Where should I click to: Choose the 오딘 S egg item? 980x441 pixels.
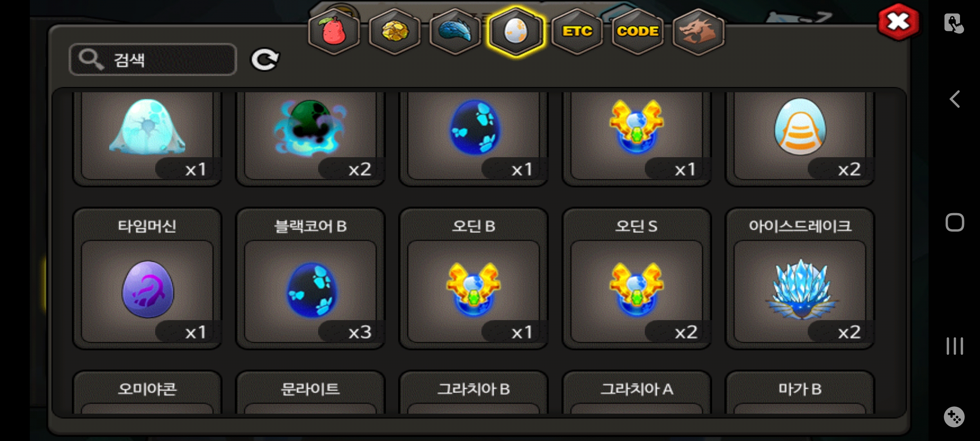(637, 278)
